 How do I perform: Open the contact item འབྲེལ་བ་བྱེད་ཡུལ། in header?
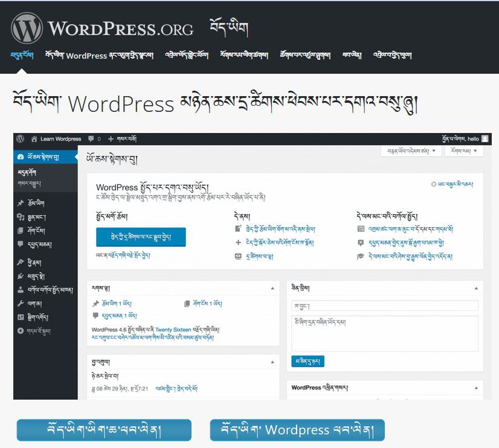click(393, 55)
